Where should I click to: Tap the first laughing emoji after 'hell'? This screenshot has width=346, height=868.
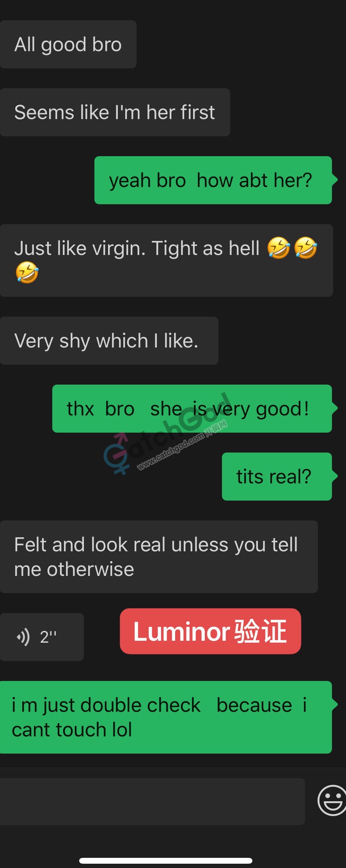point(279,248)
